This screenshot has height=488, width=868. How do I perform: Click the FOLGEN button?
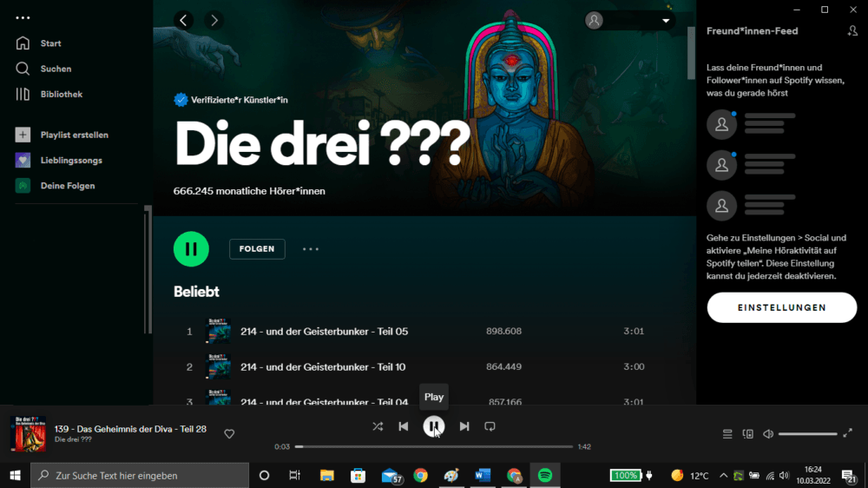pos(257,248)
